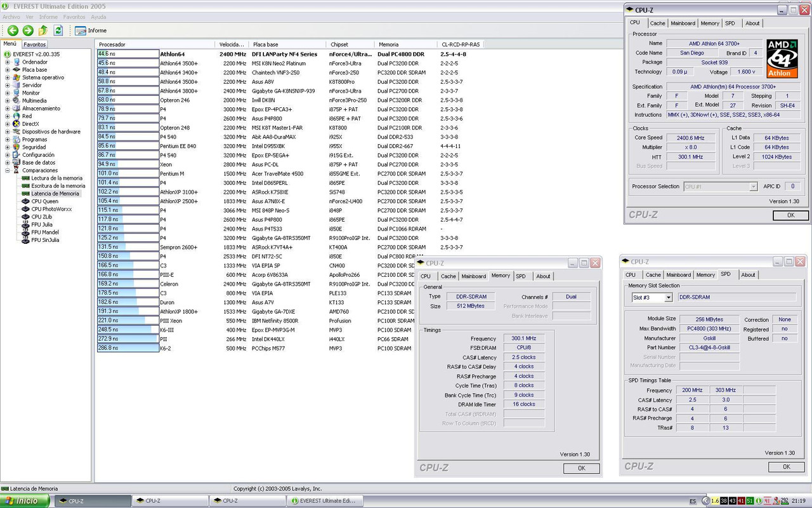This screenshot has height=508, width=812.
Task: Collapse the Comparaciones tree node
Action: 8,170
